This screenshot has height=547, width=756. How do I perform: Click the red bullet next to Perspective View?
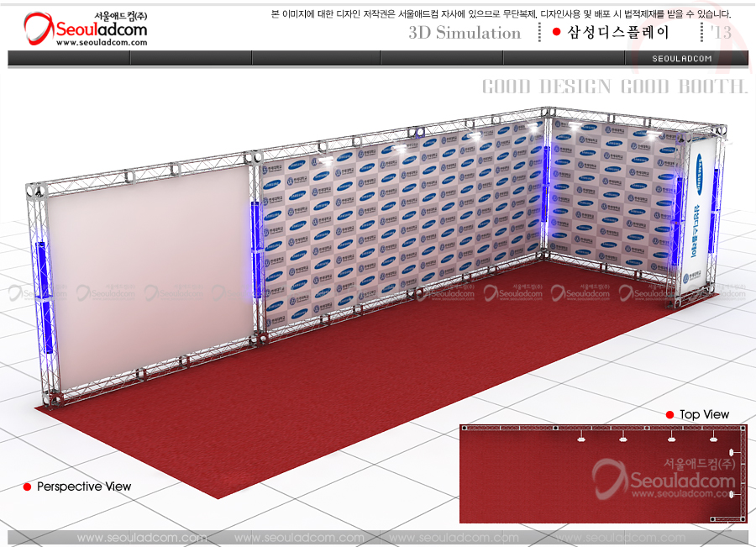pos(27,487)
